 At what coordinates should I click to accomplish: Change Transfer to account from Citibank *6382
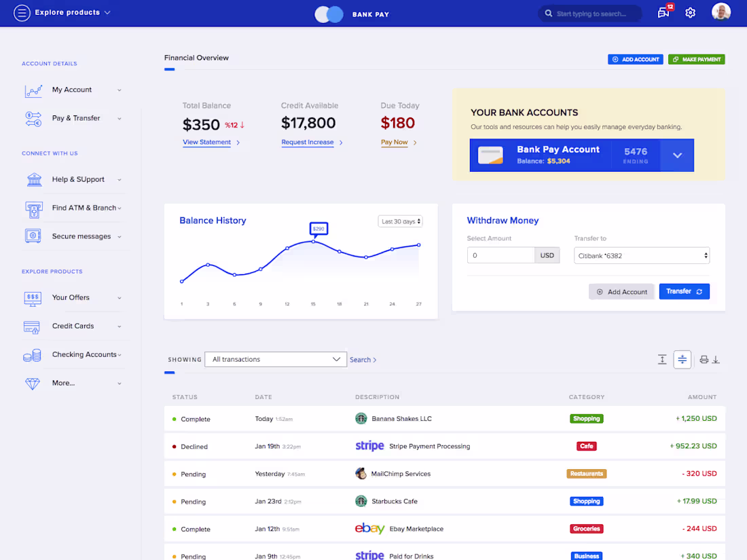641,255
